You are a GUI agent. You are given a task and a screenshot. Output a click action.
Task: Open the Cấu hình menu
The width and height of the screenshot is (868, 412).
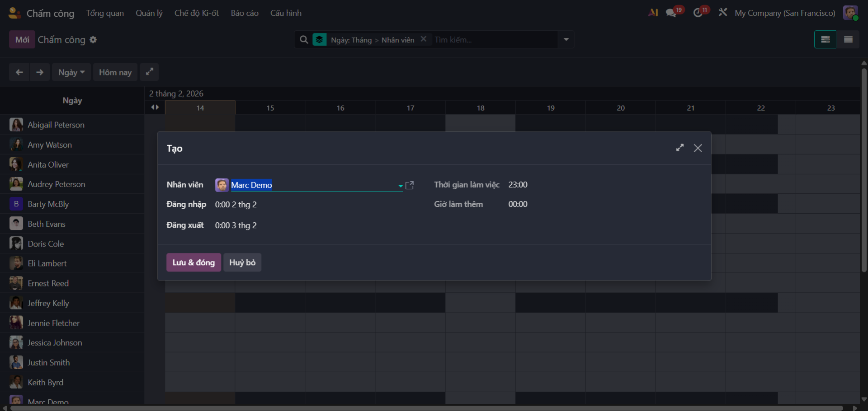(x=286, y=13)
